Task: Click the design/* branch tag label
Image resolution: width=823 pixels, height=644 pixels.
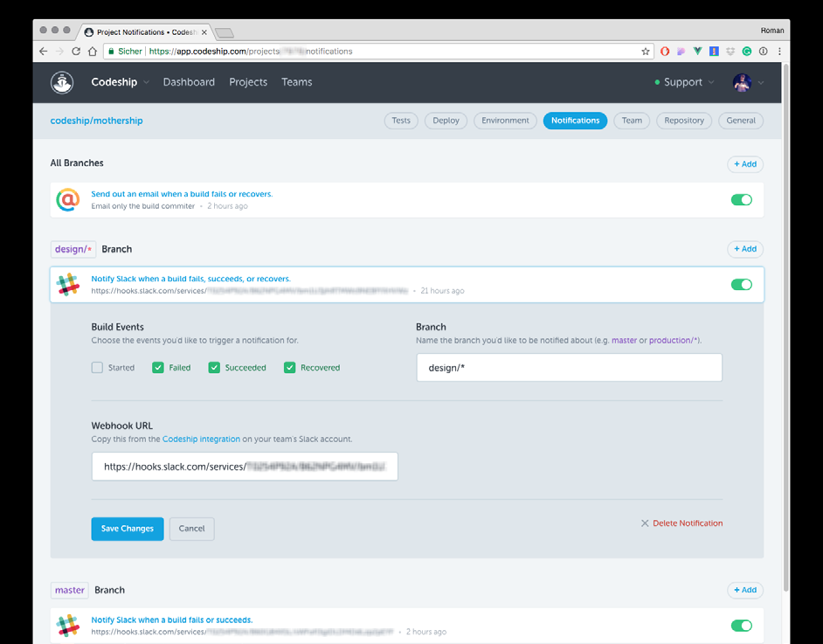Action: pos(73,249)
